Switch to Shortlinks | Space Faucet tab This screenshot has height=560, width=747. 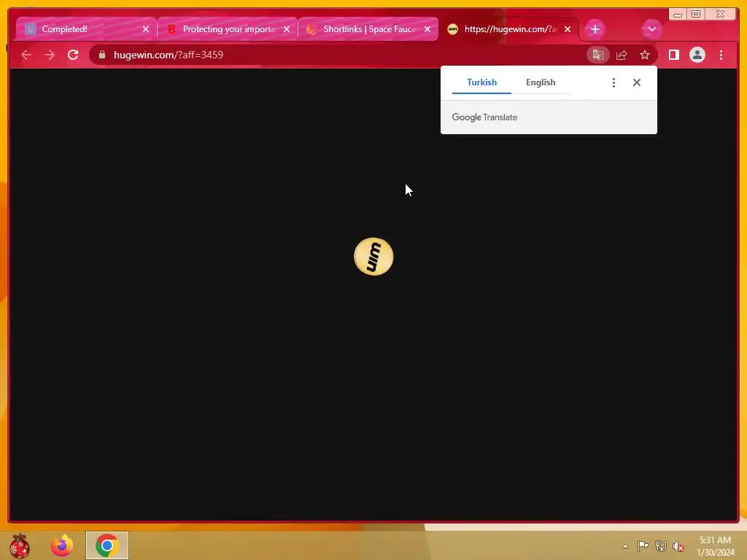pyautogui.click(x=368, y=29)
